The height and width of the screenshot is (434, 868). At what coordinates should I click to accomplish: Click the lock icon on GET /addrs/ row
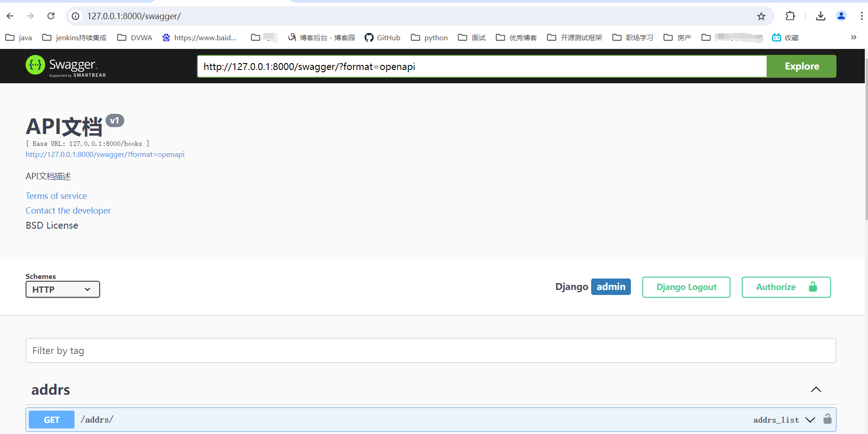click(x=827, y=419)
